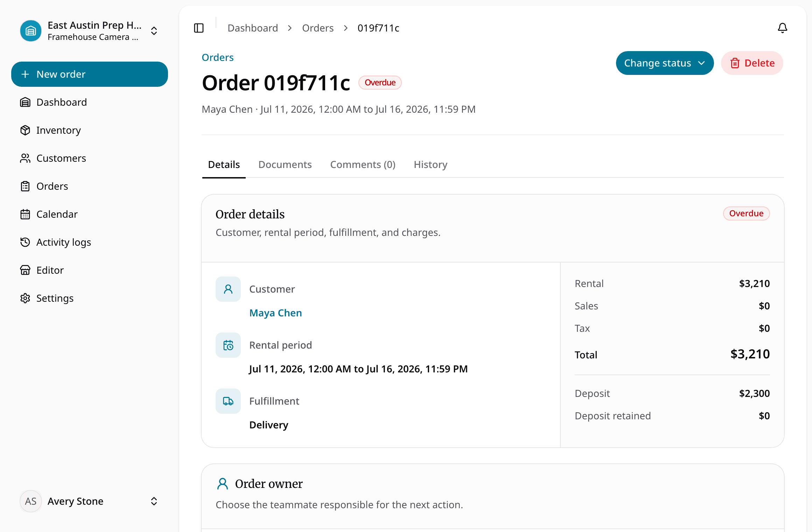The width and height of the screenshot is (812, 532).
Task: Click the rental period dates in card
Action: 358,369
